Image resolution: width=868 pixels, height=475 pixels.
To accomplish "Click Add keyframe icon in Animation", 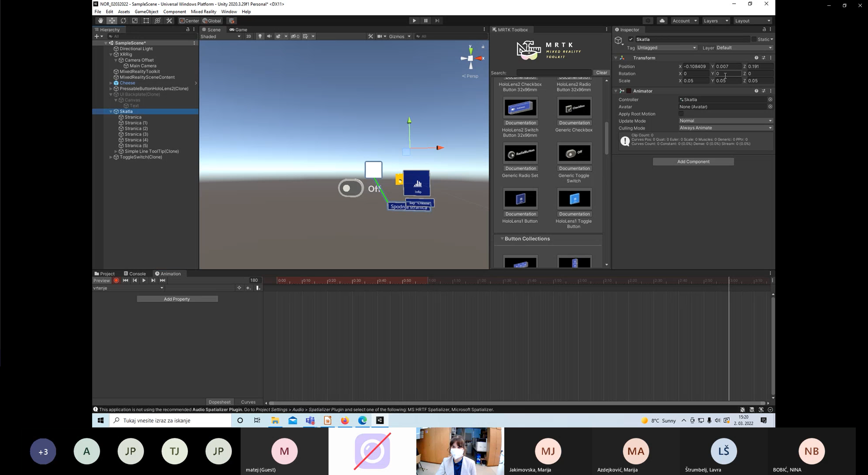I will 248,288.
